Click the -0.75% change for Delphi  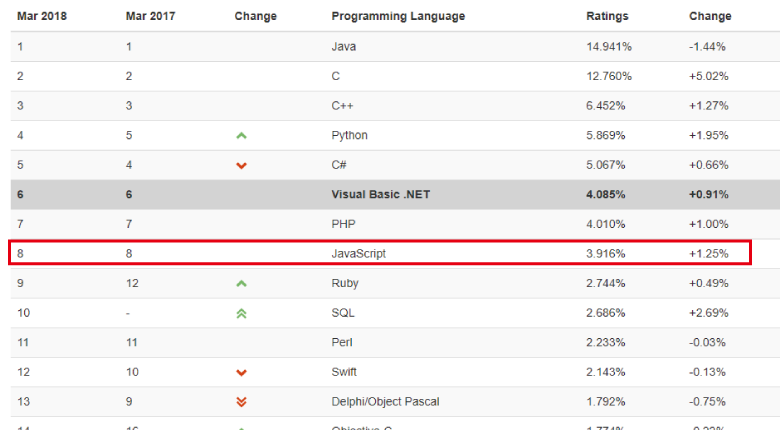pos(707,402)
